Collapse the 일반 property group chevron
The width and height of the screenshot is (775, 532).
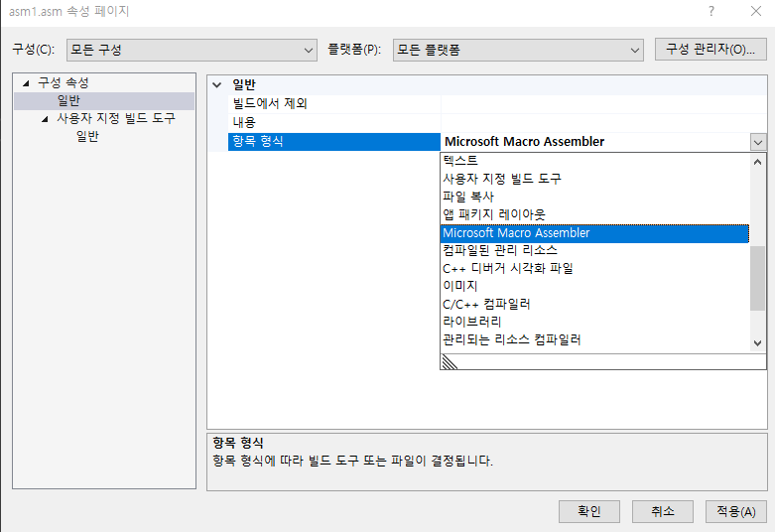coord(216,85)
